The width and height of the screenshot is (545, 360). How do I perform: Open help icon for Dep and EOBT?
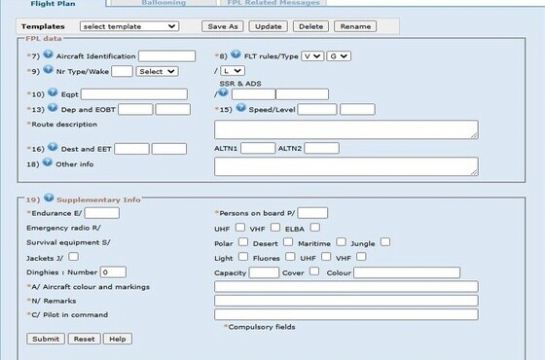pyautogui.click(x=52, y=108)
